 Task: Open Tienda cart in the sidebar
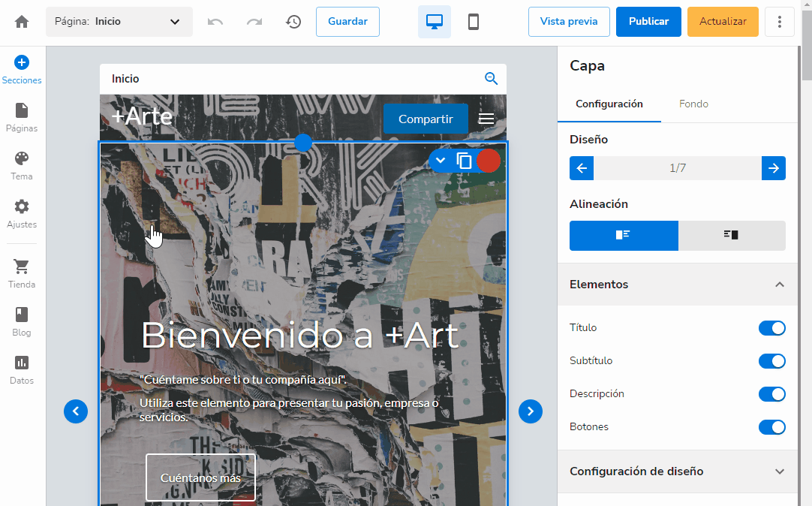[22, 275]
